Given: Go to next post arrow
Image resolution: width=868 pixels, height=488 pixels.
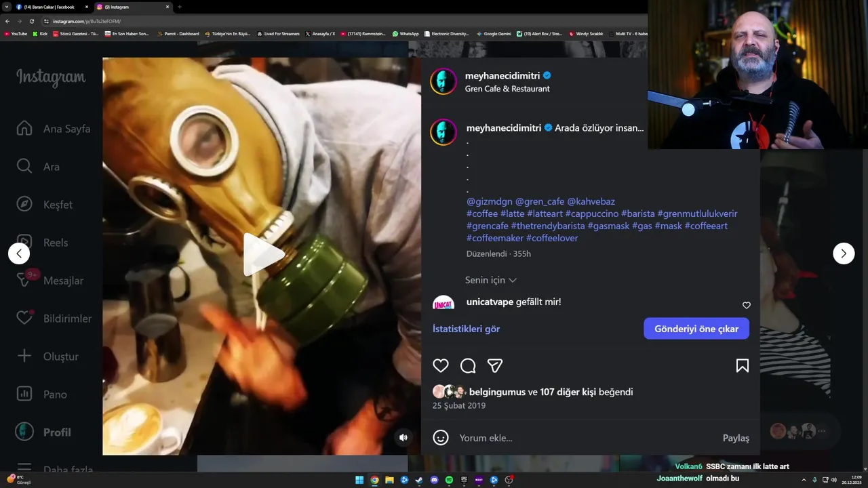Looking at the screenshot, I should tap(844, 253).
